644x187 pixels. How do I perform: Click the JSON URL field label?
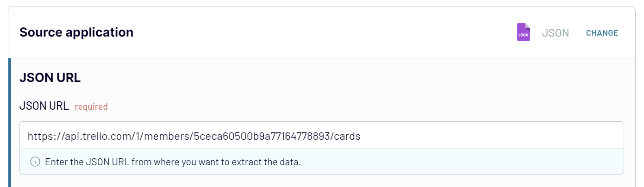(x=44, y=106)
